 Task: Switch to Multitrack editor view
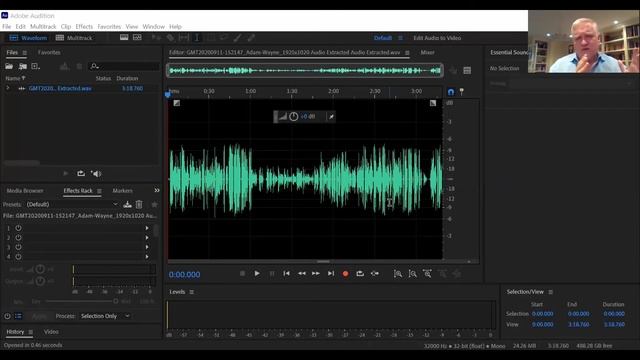pyautogui.click(x=74, y=38)
